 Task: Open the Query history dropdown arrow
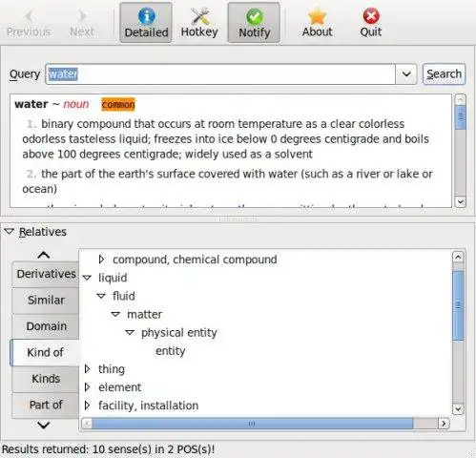click(406, 74)
